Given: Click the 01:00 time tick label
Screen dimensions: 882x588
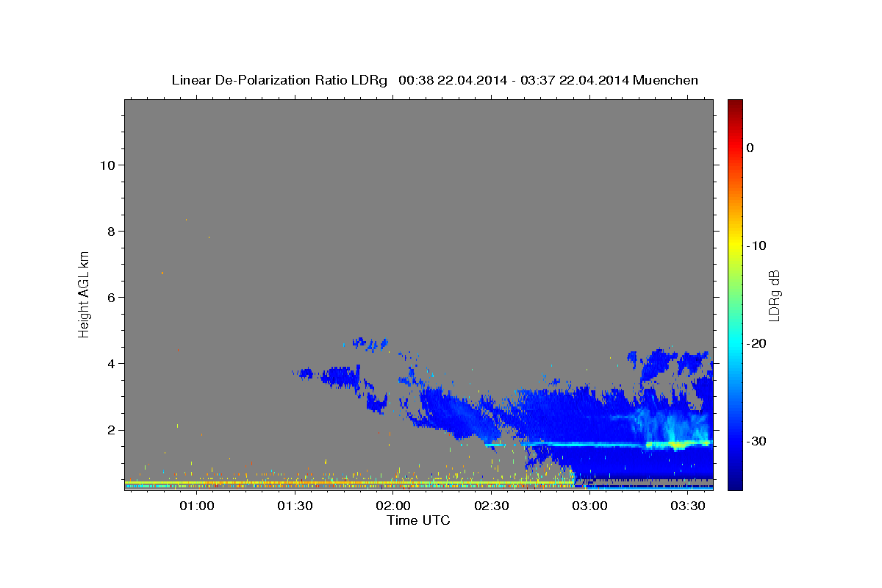Looking at the screenshot, I should pos(197,506).
